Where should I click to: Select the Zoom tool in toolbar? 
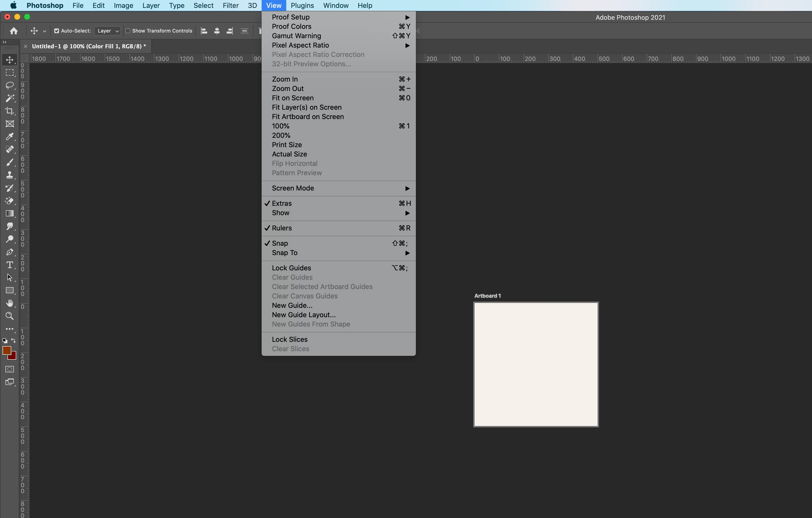click(x=9, y=316)
